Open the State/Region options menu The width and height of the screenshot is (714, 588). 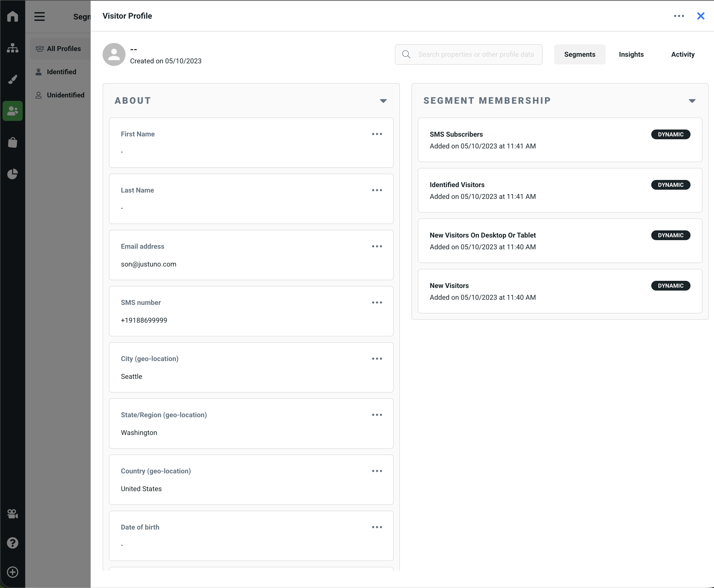coord(377,415)
